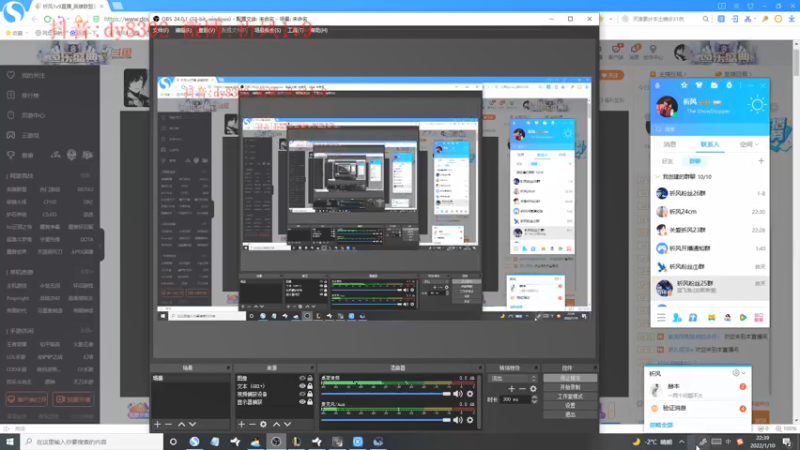Expand QQ 空间 tab dropdown chevron
800x450 pixels.
[x=757, y=145]
